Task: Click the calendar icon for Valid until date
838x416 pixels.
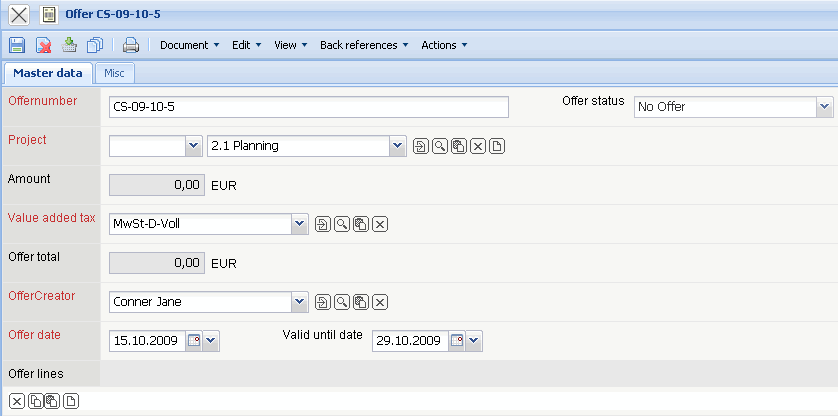Action: coord(456,341)
